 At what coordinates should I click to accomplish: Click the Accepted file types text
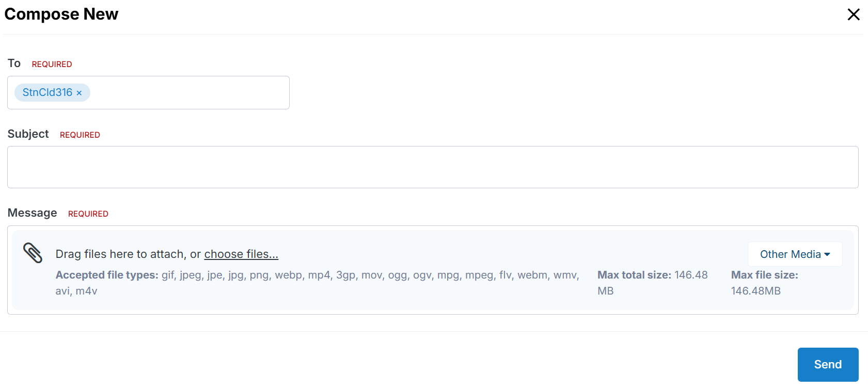point(317,275)
